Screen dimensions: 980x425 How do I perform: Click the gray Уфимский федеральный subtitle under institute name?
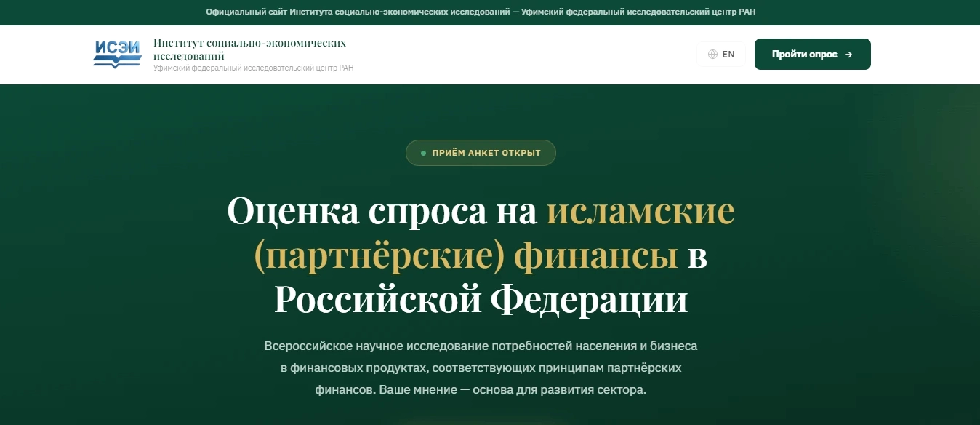coord(253,68)
